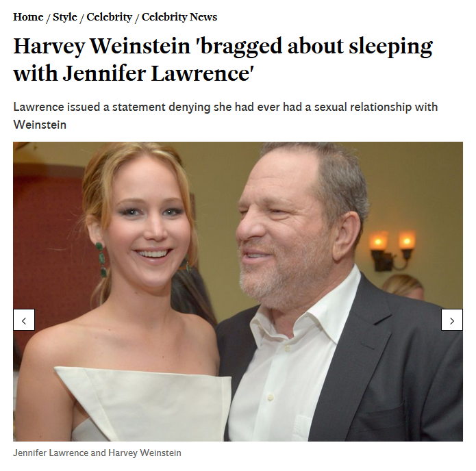Viewport: 476px width, 471px height.
Task: Navigate to the Celebrity breadcrumb section
Action: [x=110, y=17]
